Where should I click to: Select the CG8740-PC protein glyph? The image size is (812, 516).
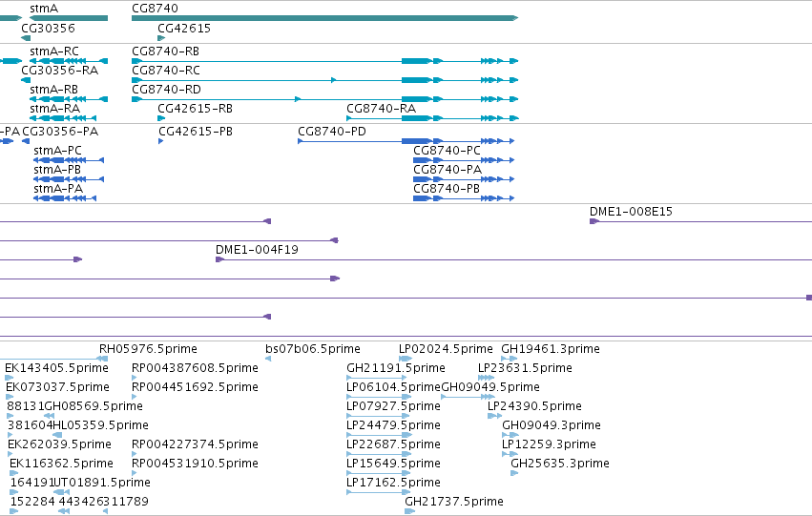tap(464, 160)
